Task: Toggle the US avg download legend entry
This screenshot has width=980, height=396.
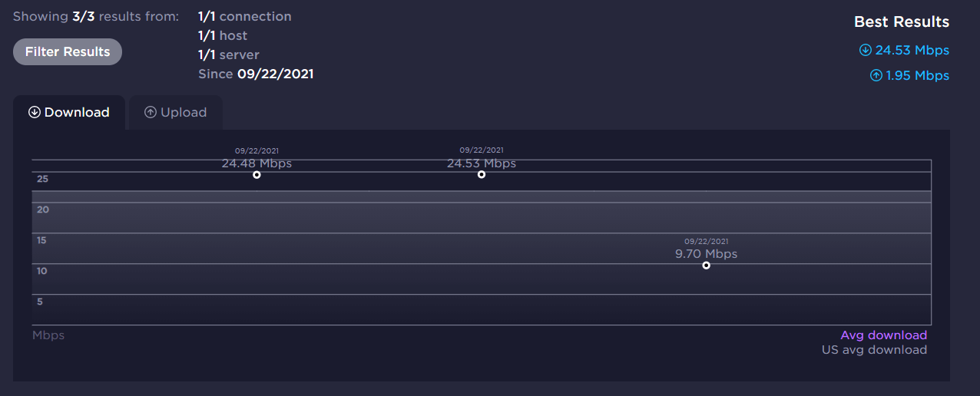Action: coord(874,350)
